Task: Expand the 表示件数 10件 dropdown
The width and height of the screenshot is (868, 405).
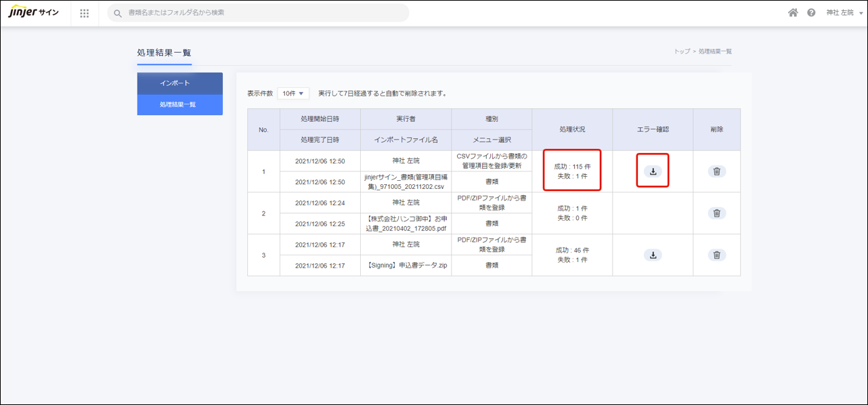Action: tap(293, 93)
